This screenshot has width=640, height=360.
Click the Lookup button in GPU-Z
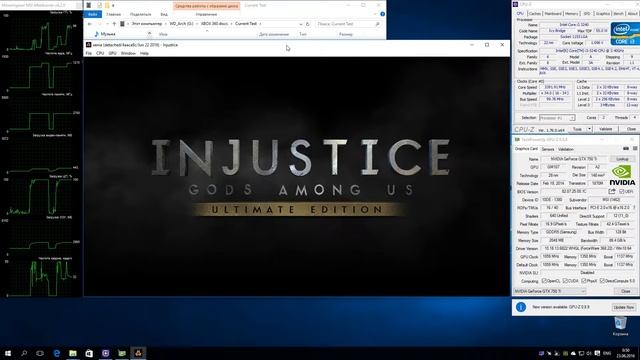click(622, 159)
